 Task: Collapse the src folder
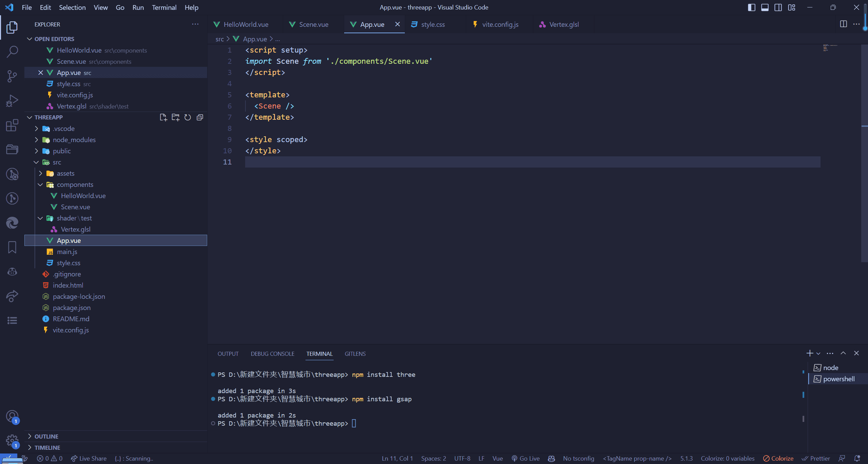pyautogui.click(x=37, y=162)
